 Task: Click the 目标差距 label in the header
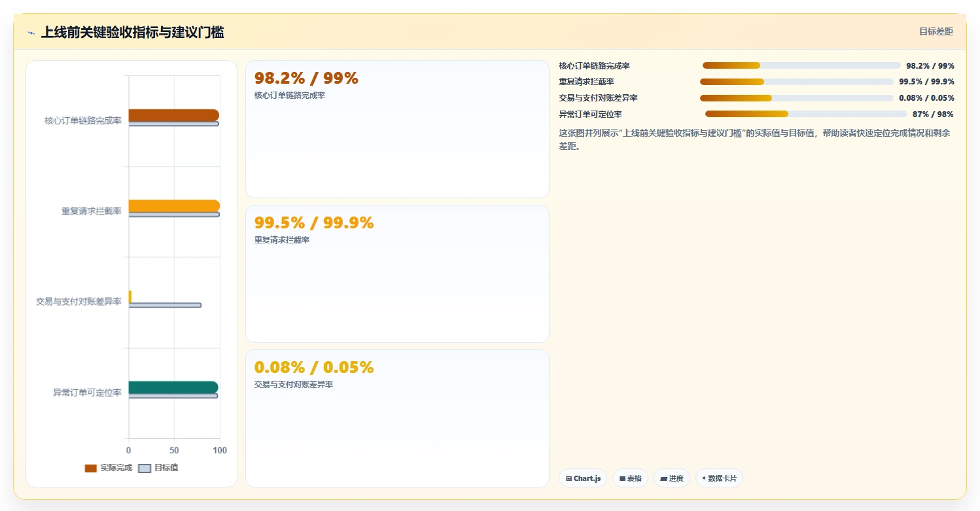[936, 31]
